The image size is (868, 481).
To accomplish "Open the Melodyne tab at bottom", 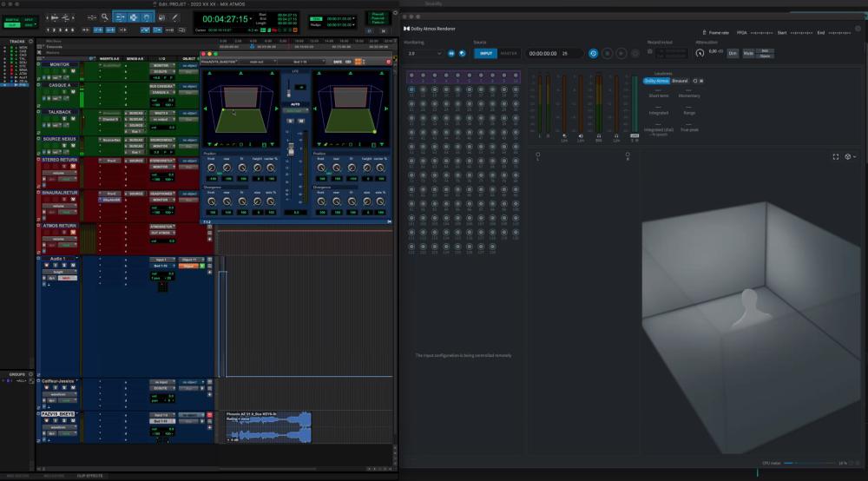I will [54, 476].
